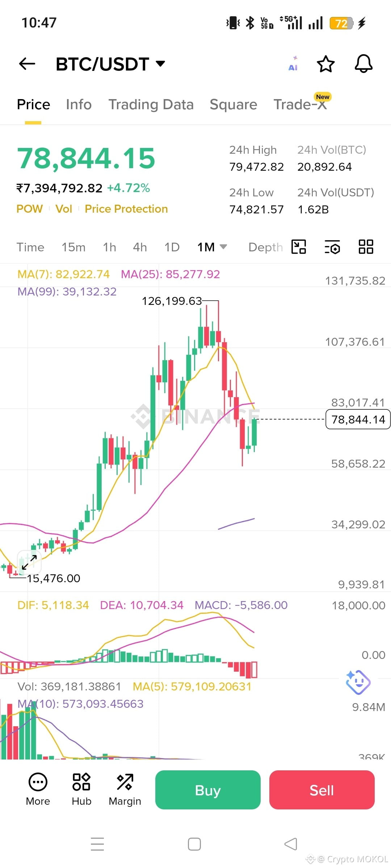The height and width of the screenshot is (868, 391).
Task: Open the Square tab
Action: click(234, 105)
